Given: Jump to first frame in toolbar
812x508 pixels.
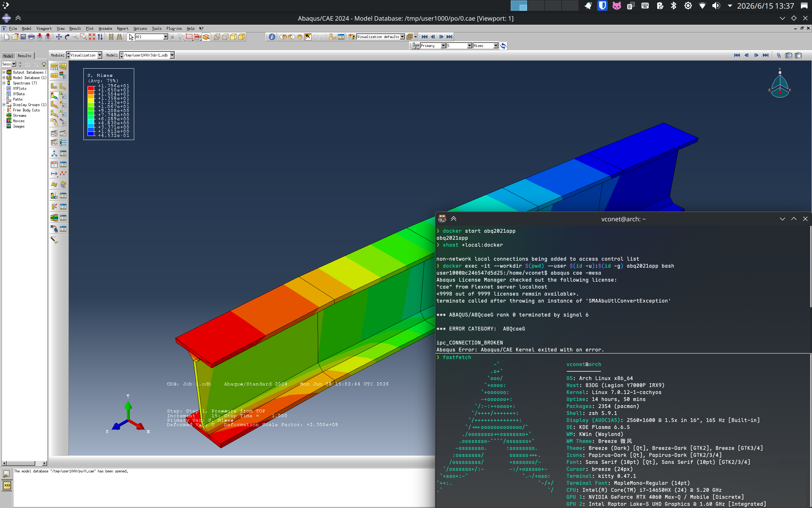Looking at the screenshot, I should [x=424, y=37].
